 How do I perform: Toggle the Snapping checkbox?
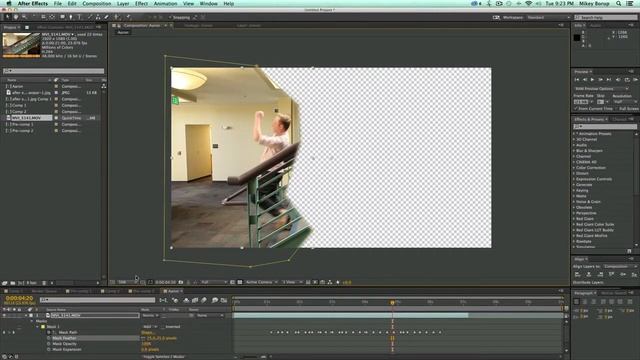click(170, 18)
